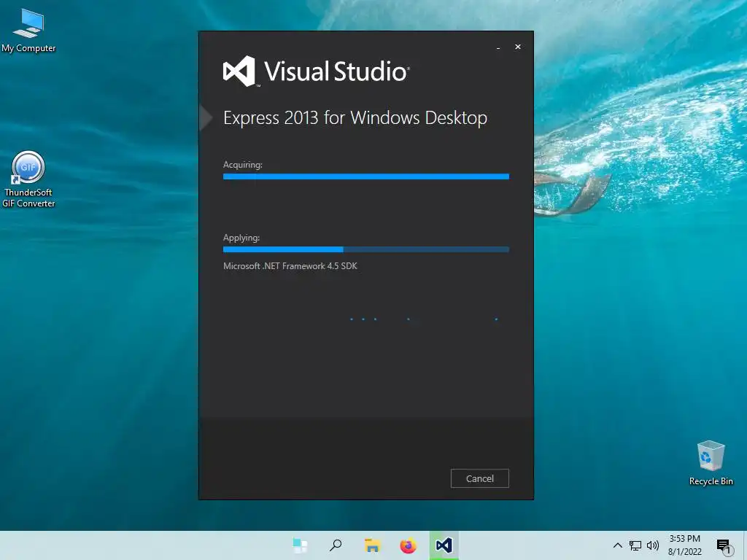Select Visual Studio installer taskbar icon
The height and width of the screenshot is (560, 747).
point(444,545)
